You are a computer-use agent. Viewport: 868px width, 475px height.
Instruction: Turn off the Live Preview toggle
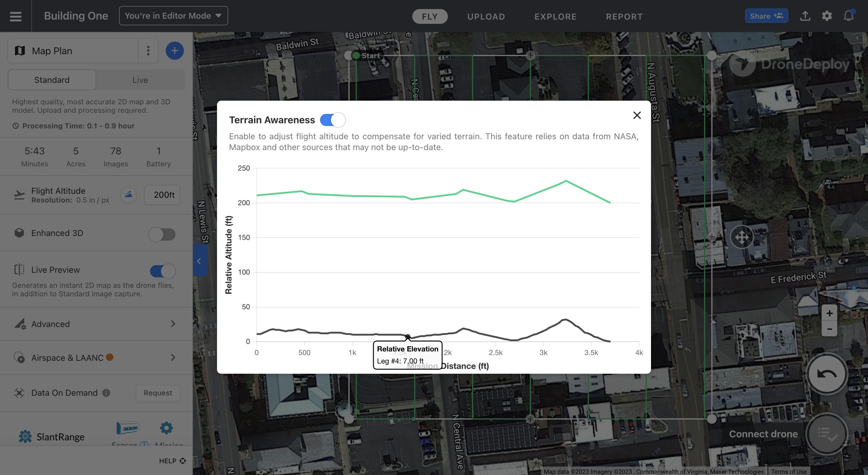pyautogui.click(x=163, y=271)
